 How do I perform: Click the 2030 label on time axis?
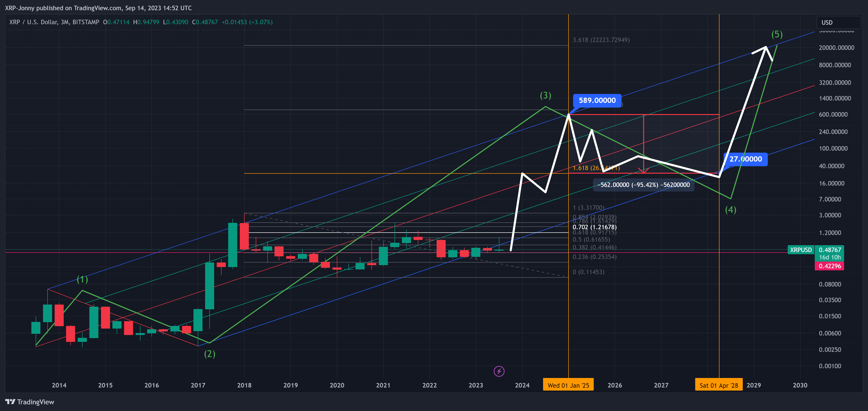click(800, 385)
